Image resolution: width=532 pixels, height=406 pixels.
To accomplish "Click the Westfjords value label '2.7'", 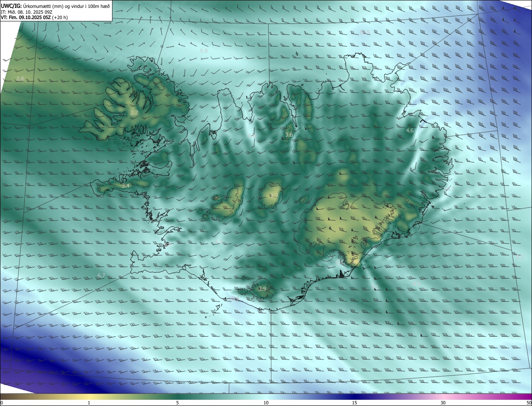I will (134, 113).
